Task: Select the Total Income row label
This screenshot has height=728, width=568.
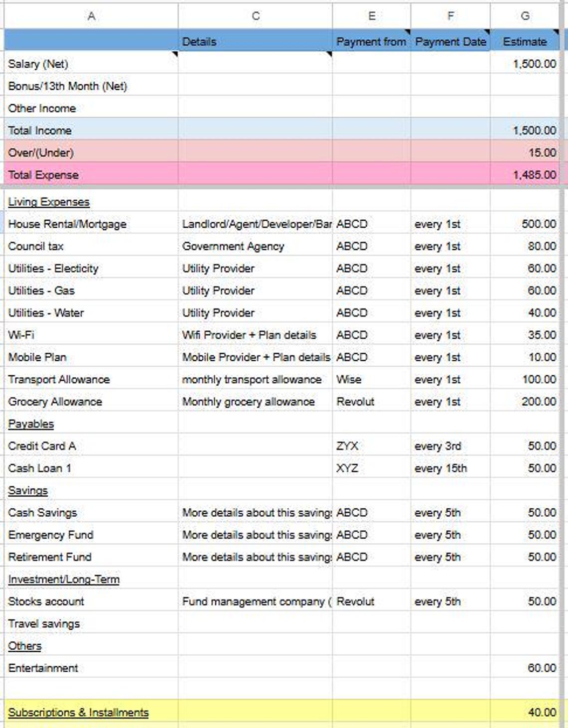Action: (40, 130)
